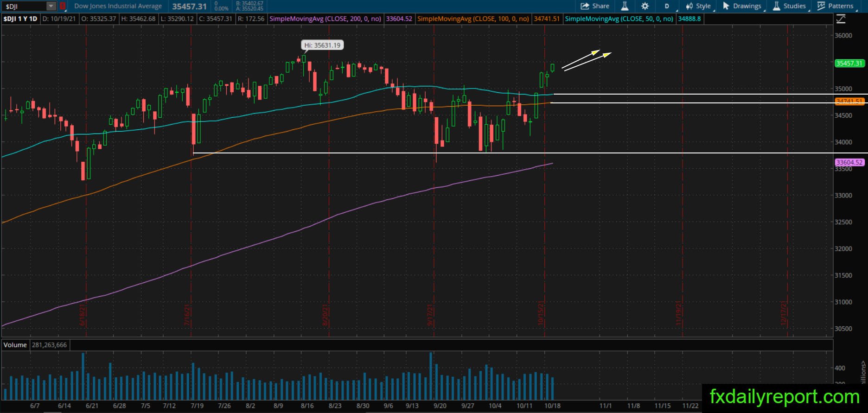Click the C: 35457.31 close value
868x413 pixels.
216,19
